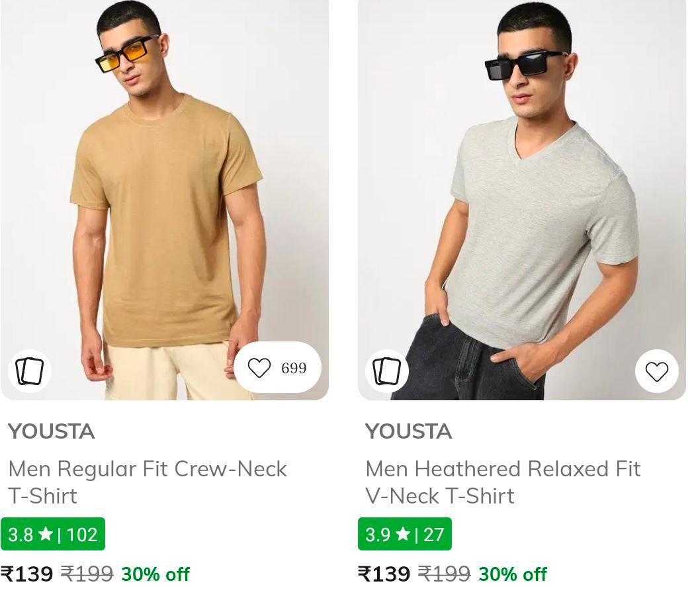The width and height of the screenshot is (700, 608).
Task: Open the grey V-neck T-shirt photo
Action: click(521, 198)
